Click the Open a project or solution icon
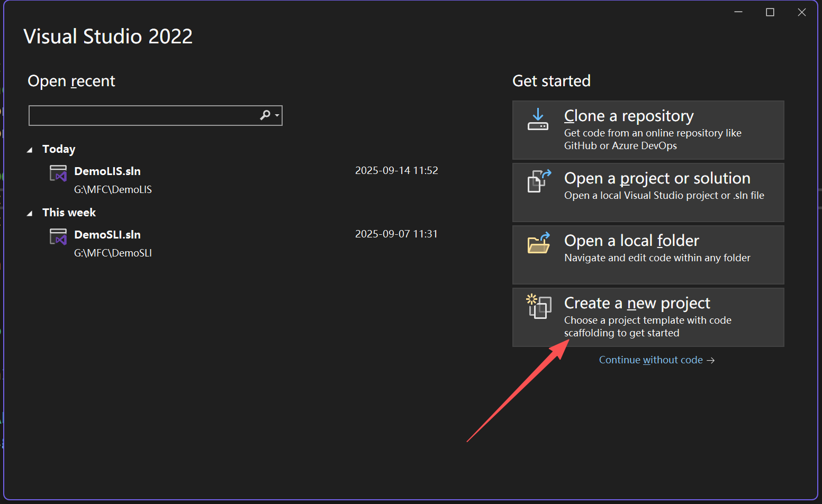 (539, 181)
